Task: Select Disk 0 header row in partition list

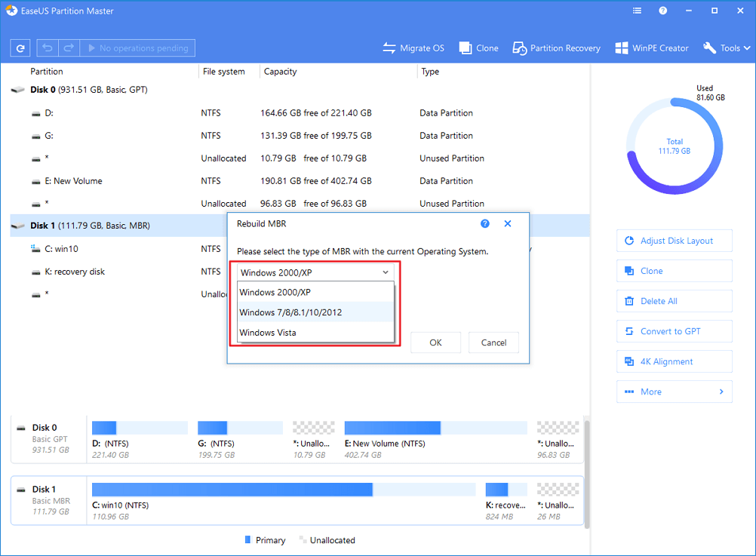Action: click(x=300, y=90)
